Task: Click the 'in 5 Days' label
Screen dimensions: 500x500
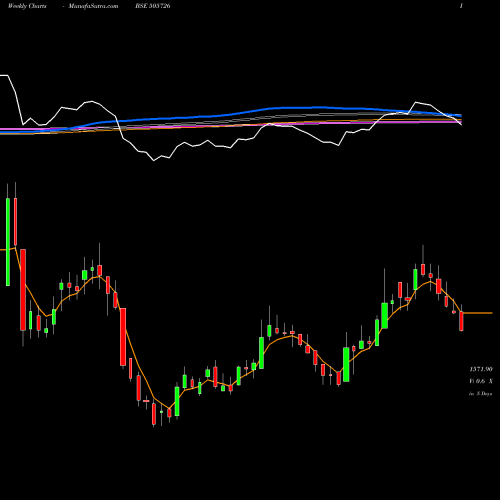Action: pos(480,394)
